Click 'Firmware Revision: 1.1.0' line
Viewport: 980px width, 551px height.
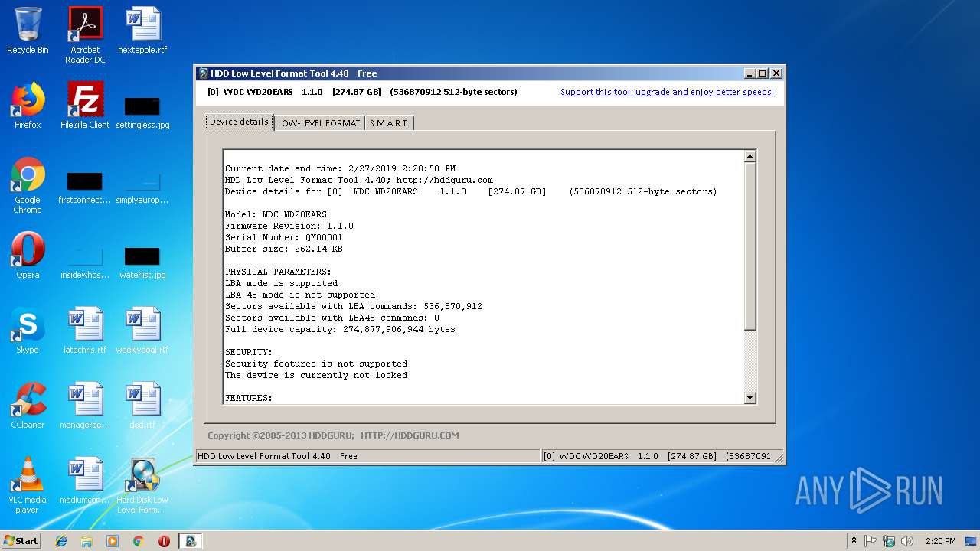[x=289, y=226]
